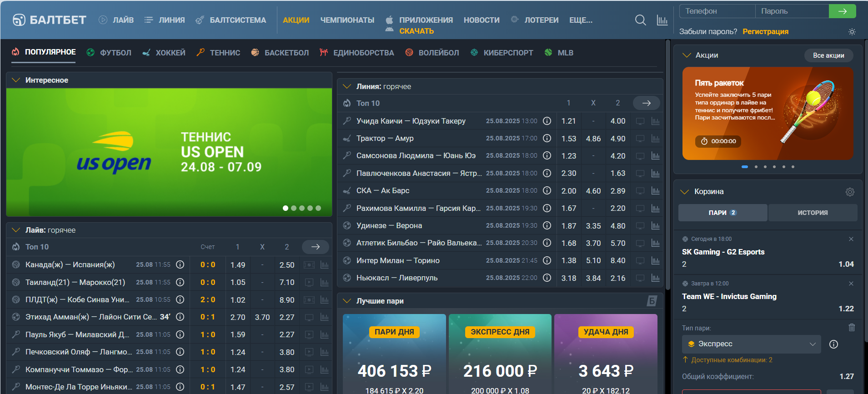Open the АКЦИИ menu item
868x394 pixels.
[x=296, y=20]
